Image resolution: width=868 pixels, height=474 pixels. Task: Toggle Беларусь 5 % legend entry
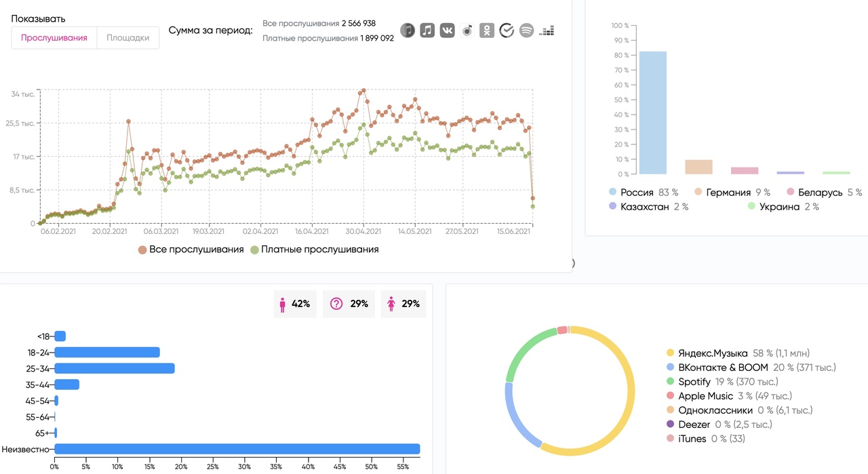(x=824, y=193)
